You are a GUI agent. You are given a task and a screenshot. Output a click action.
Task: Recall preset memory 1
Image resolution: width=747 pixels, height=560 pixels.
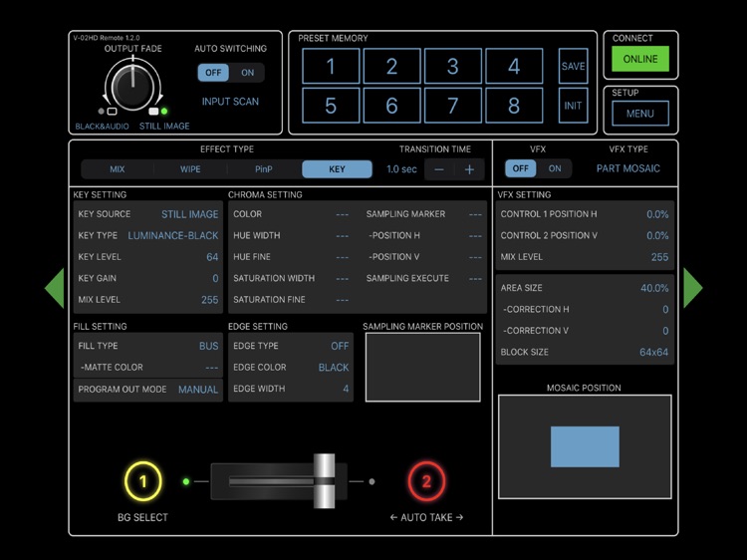pyautogui.click(x=331, y=66)
